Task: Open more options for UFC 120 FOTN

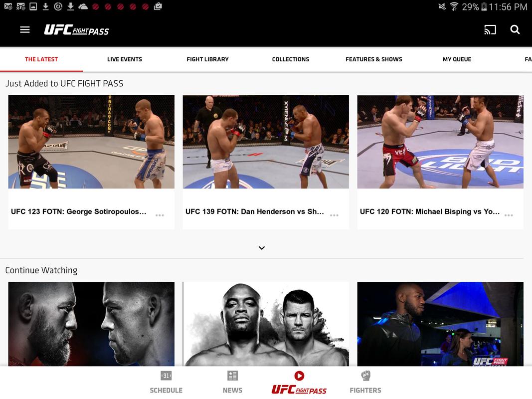Action: click(x=509, y=215)
